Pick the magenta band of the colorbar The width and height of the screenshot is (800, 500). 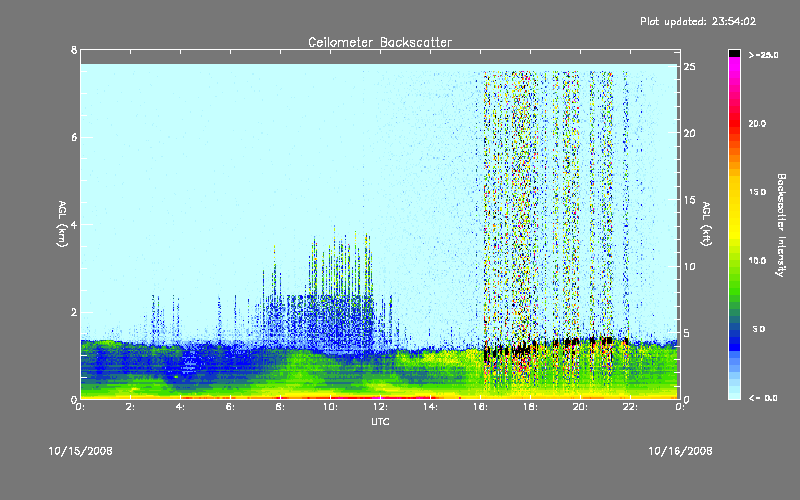734,66
